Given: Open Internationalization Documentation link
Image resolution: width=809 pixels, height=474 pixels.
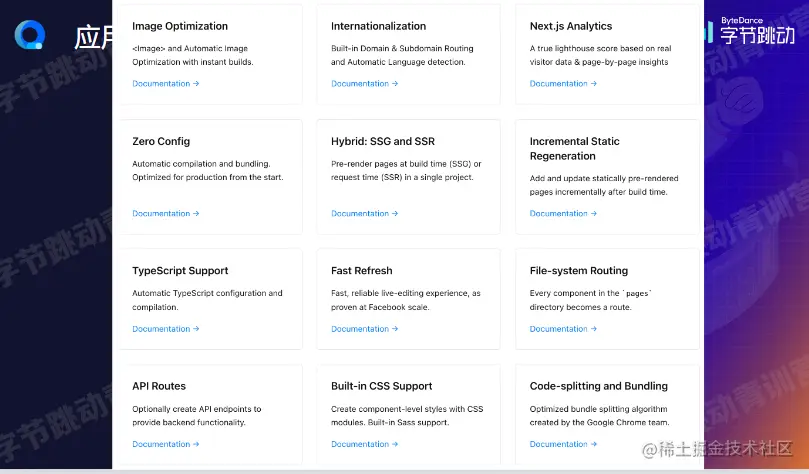Looking at the screenshot, I should (364, 84).
